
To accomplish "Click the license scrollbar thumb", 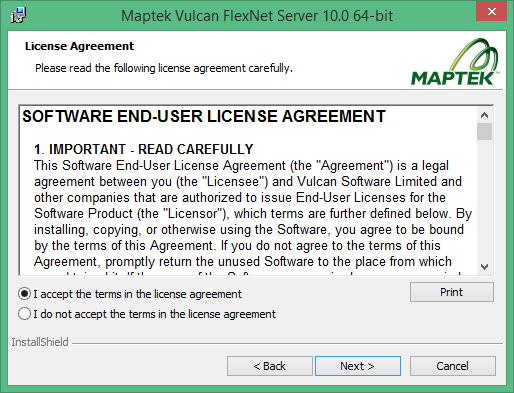I will pos(484,132).
